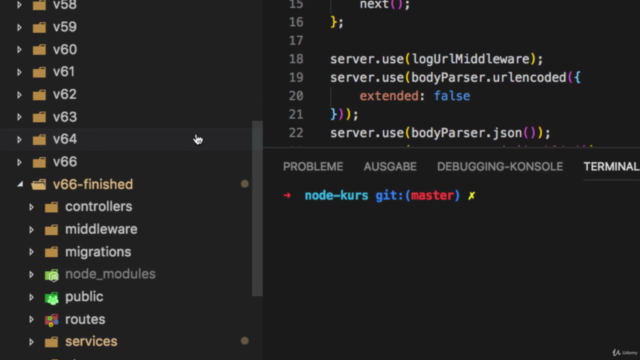This screenshot has width=640, height=360.
Task: Click the extended property on line 20
Action: 389,96
